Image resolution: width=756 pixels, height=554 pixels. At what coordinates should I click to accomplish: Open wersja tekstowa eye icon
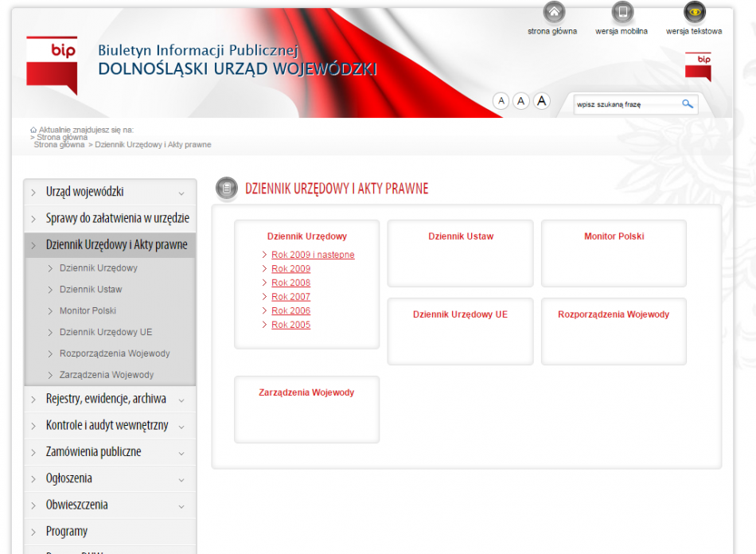694,12
